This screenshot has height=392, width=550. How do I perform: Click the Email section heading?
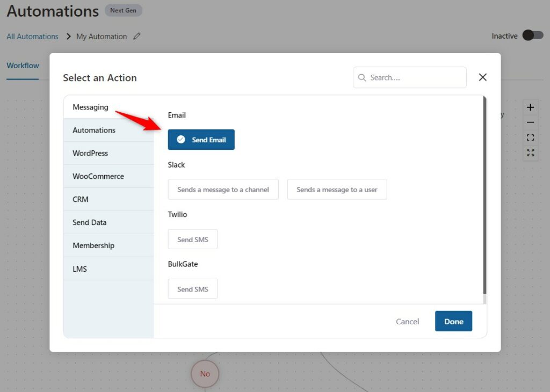176,115
